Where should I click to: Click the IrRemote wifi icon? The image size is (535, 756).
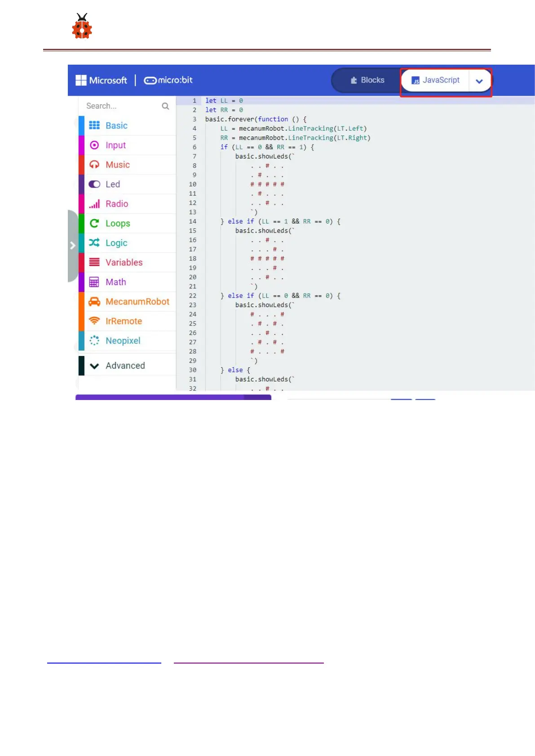[x=94, y=321]
